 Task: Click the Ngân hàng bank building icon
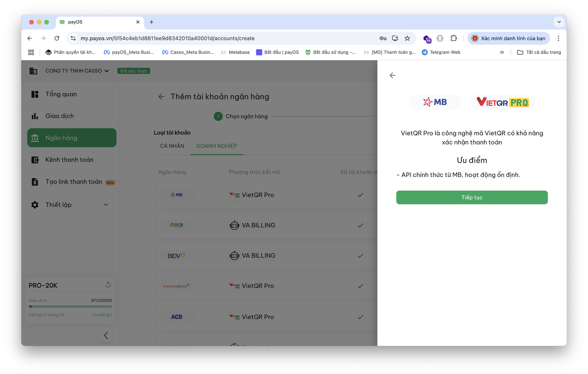coord(35,138)
